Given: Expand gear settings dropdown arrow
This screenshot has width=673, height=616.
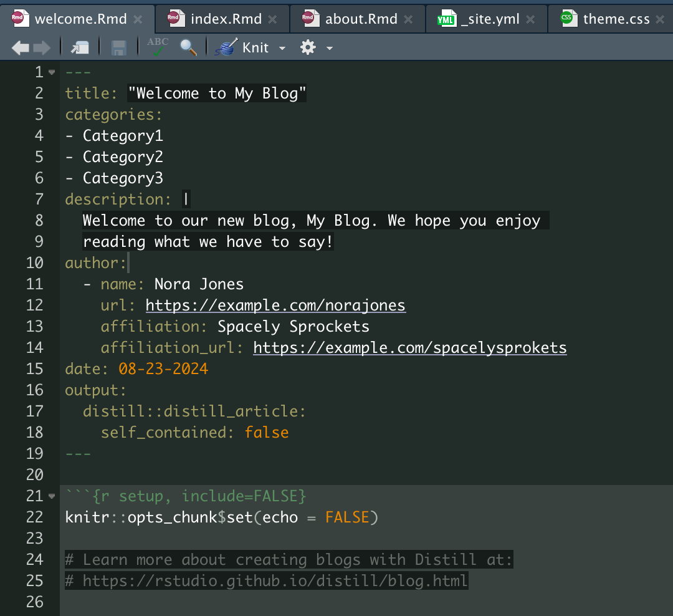Looking at the screenshot, I should [330, 48].
